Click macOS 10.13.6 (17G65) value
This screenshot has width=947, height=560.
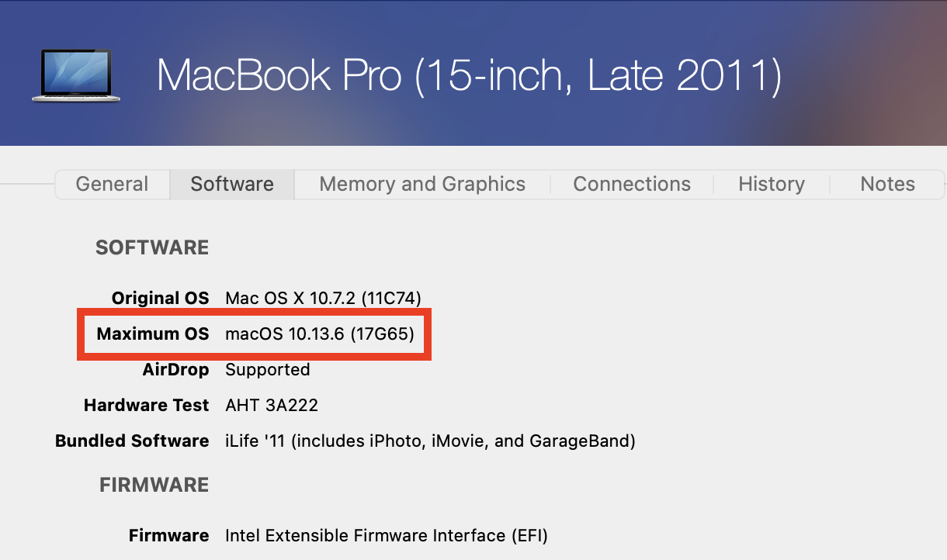(319, 334)
